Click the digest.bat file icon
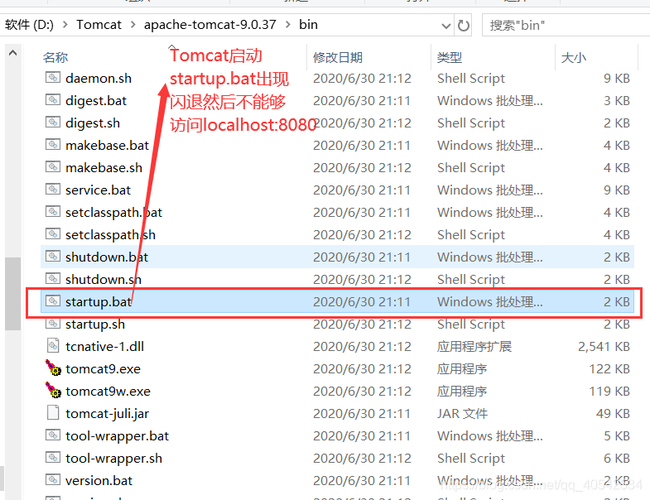The image size is (650, 500). [53, 100]
